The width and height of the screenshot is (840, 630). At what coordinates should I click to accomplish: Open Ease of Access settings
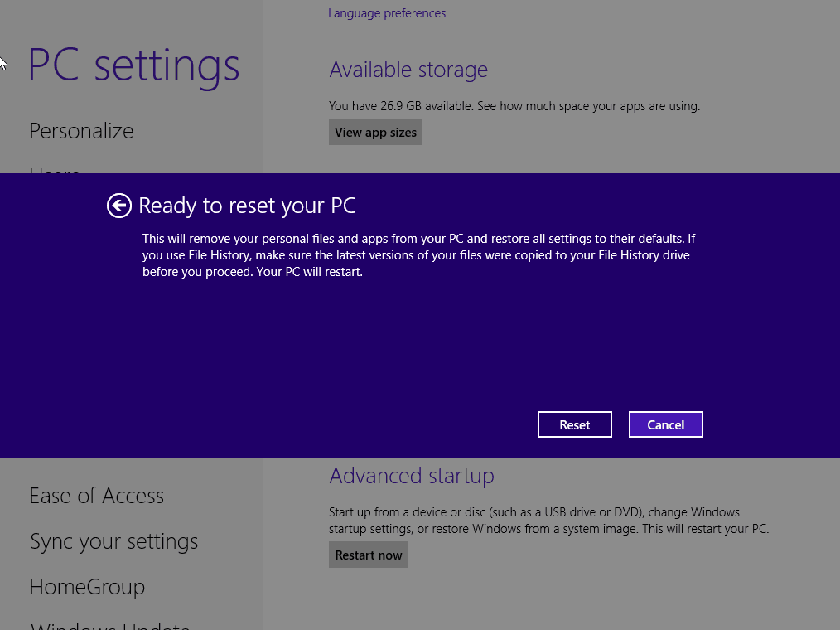[96, 495]
